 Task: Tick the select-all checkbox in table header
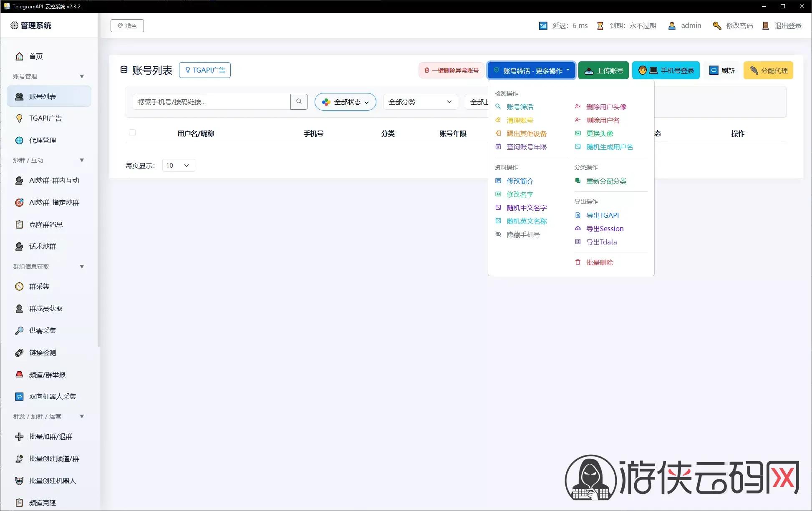132,133
